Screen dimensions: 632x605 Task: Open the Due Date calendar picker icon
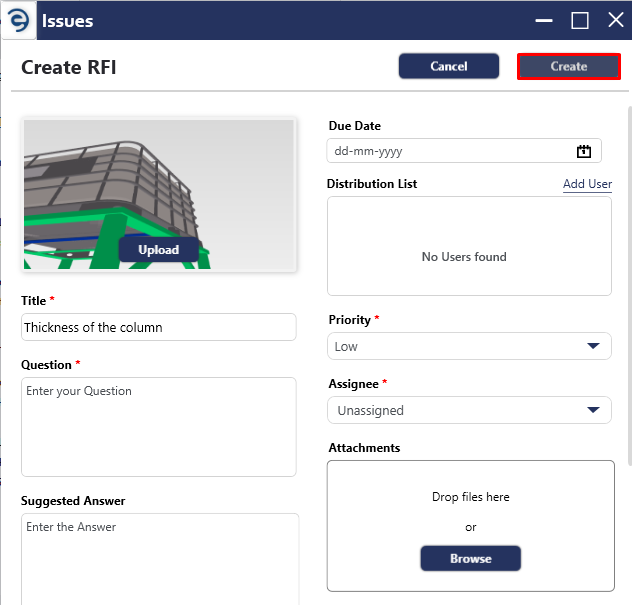click(583, 151)
